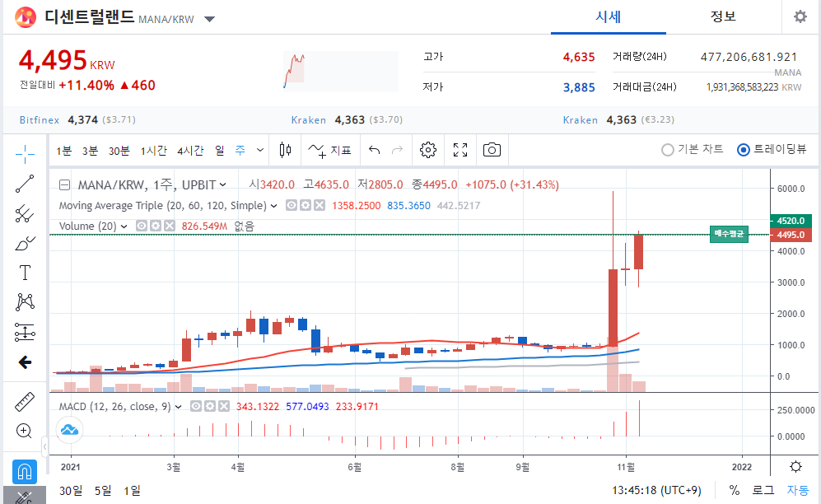Select the 1분 interval

64,151
